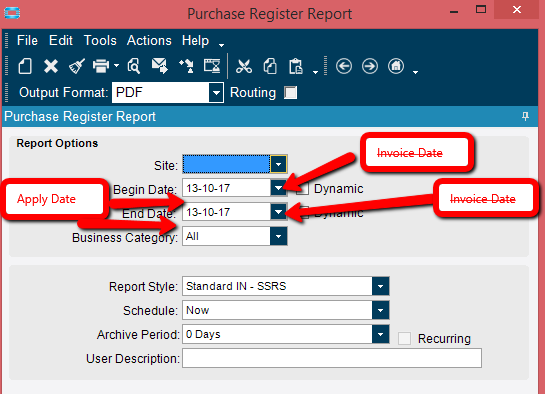Click the Site input field

tap(226, 164)
